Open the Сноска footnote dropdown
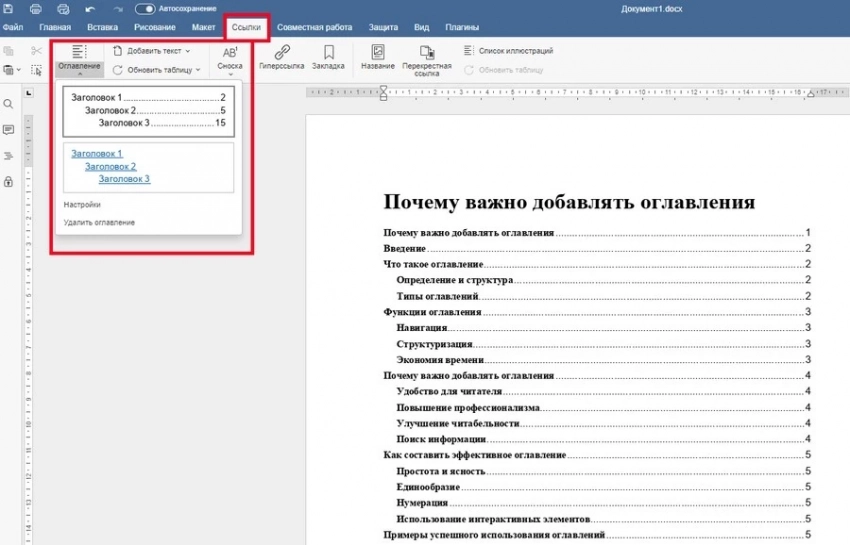Viewport: 850px width, 545px height. click(x=230, y=58)
